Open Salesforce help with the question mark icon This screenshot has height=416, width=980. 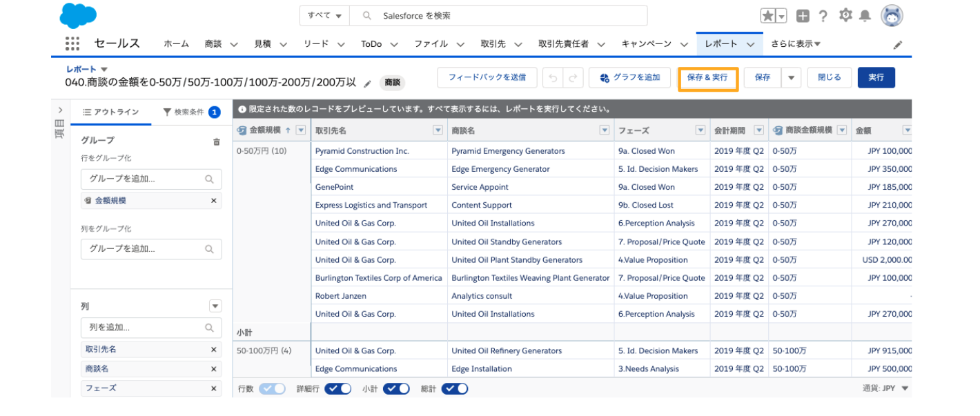click(x=822, y=14)
